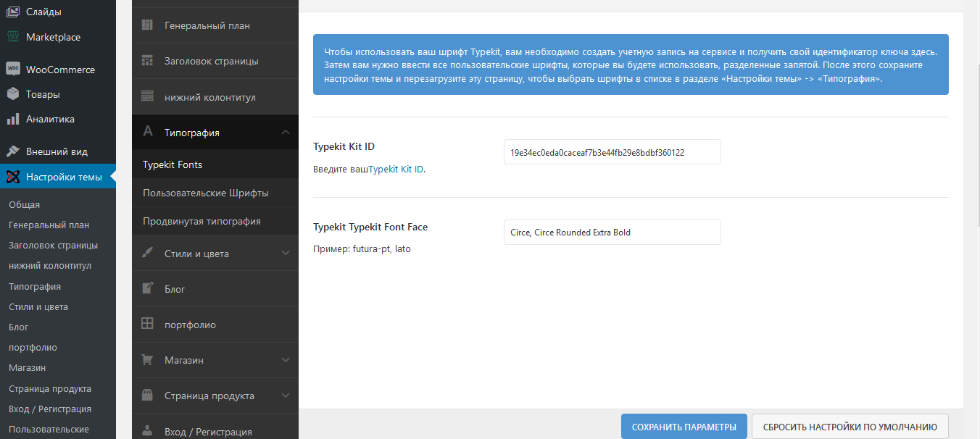Click the Внешний вид brush icon
The height and width of the screenshot is (439, 980).
[x=13, y=151]
